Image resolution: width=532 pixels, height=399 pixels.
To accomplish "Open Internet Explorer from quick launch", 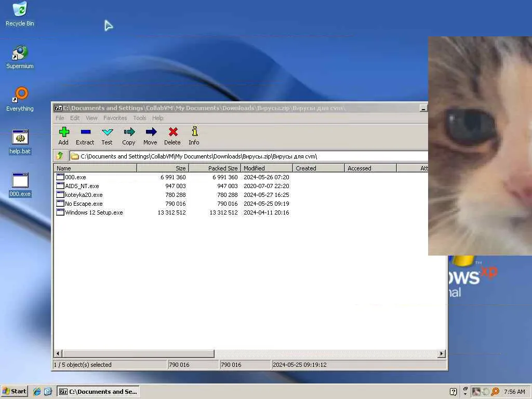I will [x=37, y=392].
